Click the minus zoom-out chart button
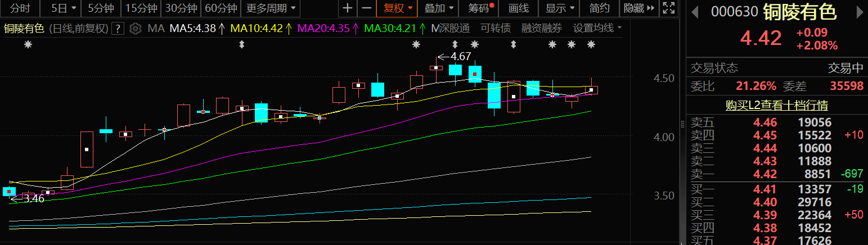The height and width of the screenshot is (245, 868). pyautogui.click(x=366, y=8)
